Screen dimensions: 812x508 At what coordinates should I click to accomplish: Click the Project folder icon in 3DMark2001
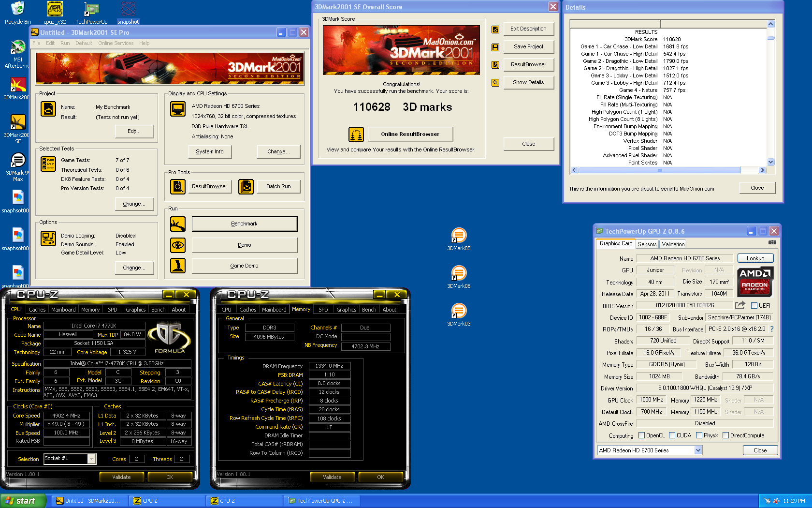point(48,108)
